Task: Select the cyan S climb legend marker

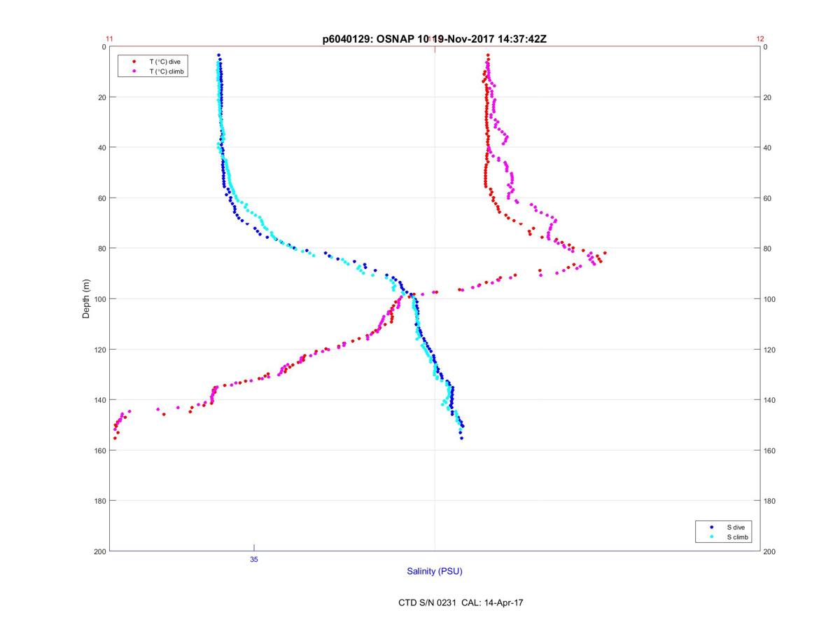Action: (712, 537)
